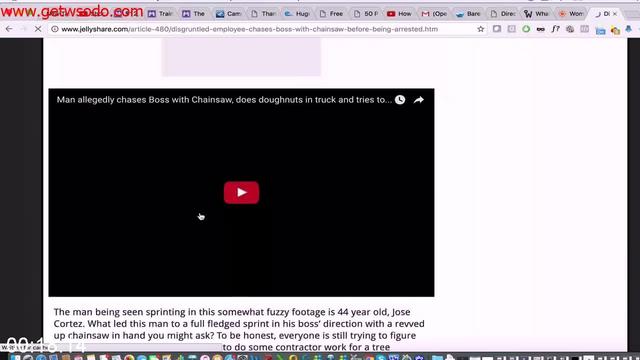Play the embedded YouTube video
The image size is (640, 360).
click(241, 192)
